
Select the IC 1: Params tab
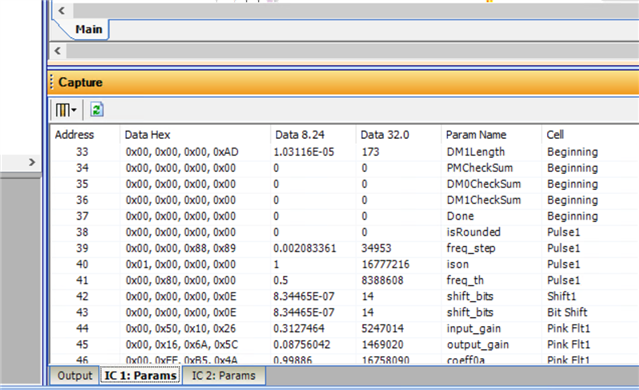pyautogui.click(x=141, y=375)
